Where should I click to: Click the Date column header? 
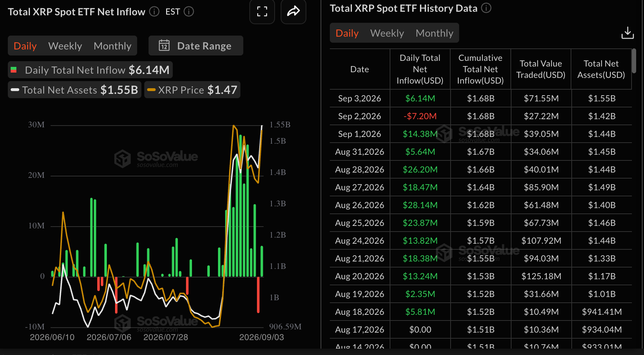point(360,69)
